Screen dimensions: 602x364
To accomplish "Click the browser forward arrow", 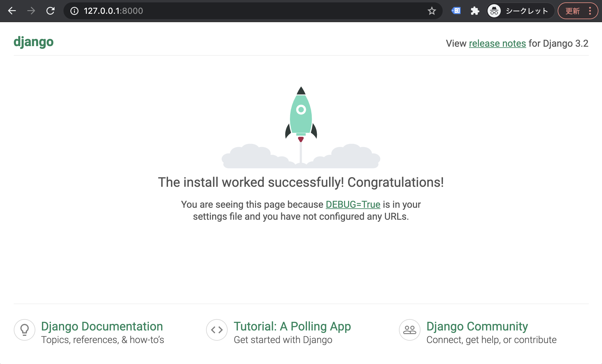I will pyautogui.click(x=31, y=11).
